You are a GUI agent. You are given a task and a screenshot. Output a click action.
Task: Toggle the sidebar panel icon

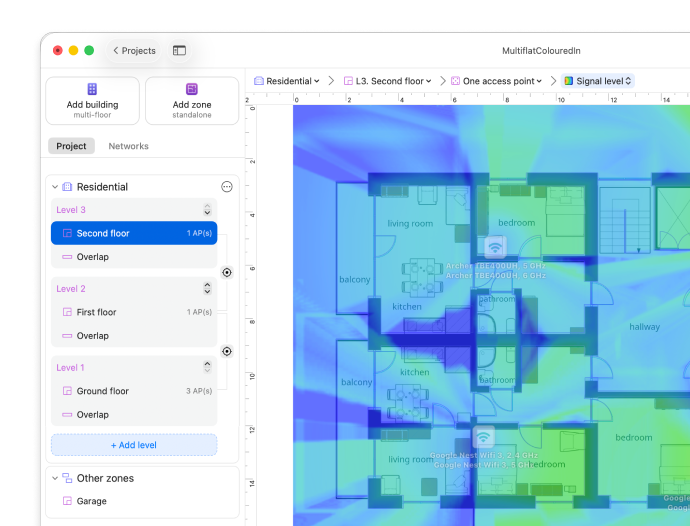pos(179,51)
